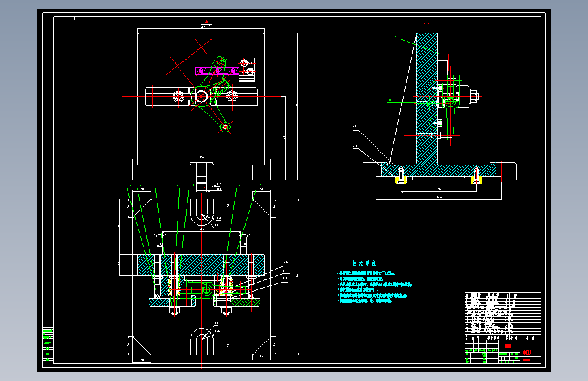Screen dimensions: 588x381
Task: Click the green revision block on the left margin
Action: point(47,345)
